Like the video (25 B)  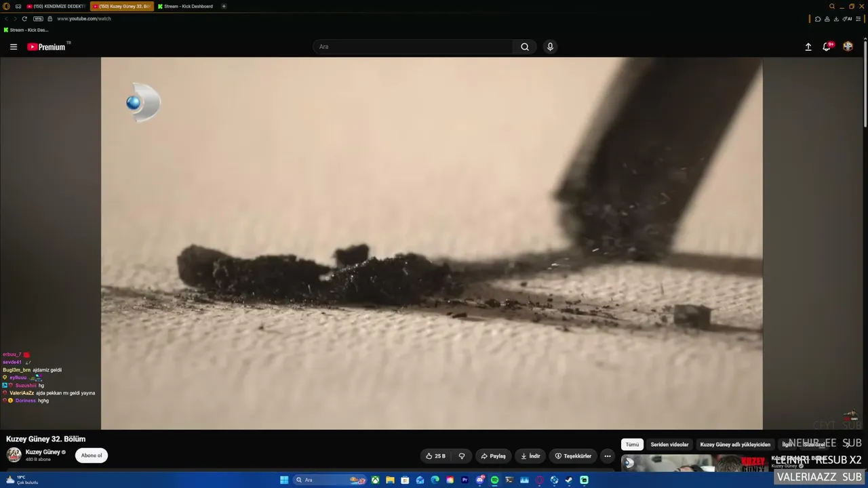coord(435,456)
